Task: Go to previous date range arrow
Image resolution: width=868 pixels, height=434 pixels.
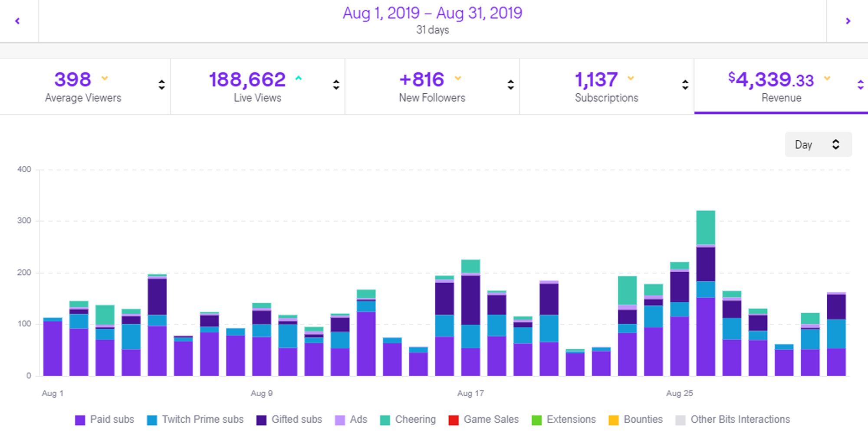Action: 18,21
